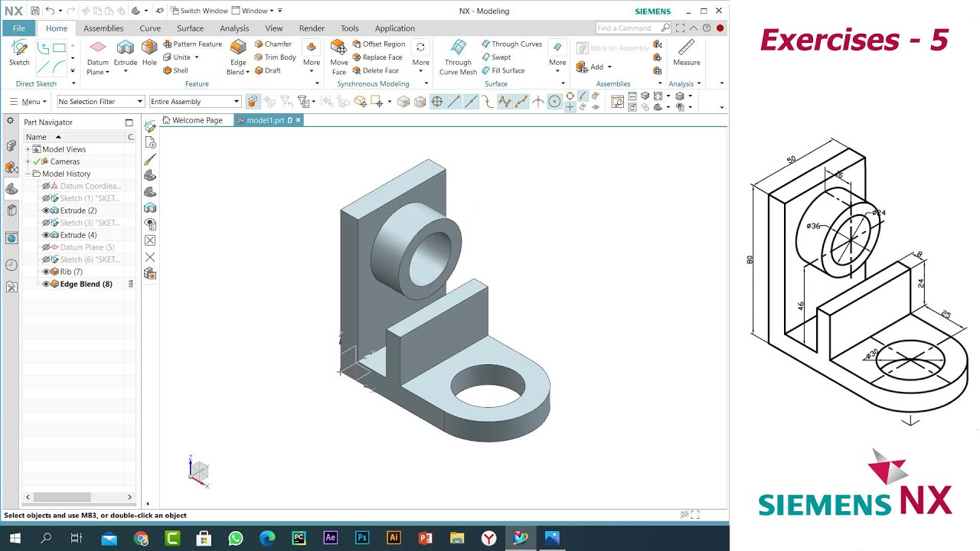Click the Pattern Feature command
The width and height of the screenshot is (980, 551).
click(x=192, y=44)
